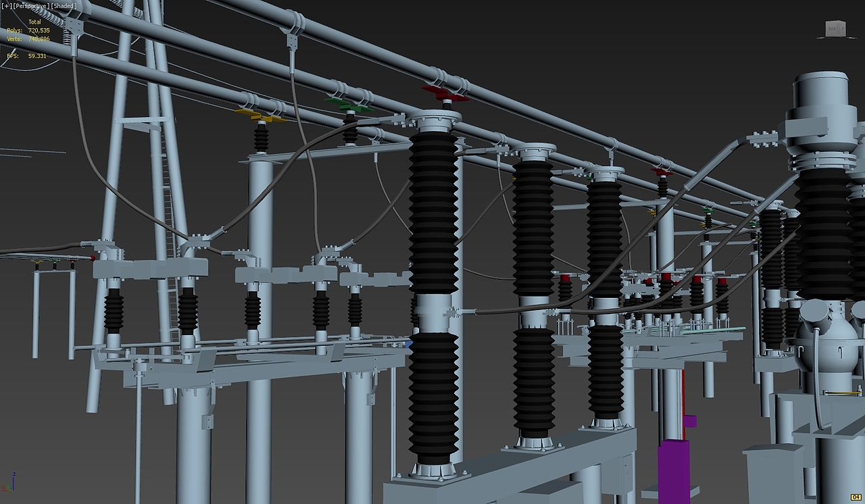Click the ViewCube navigation cube
This screenshot has width=865, height=504.
click(835, 28)
